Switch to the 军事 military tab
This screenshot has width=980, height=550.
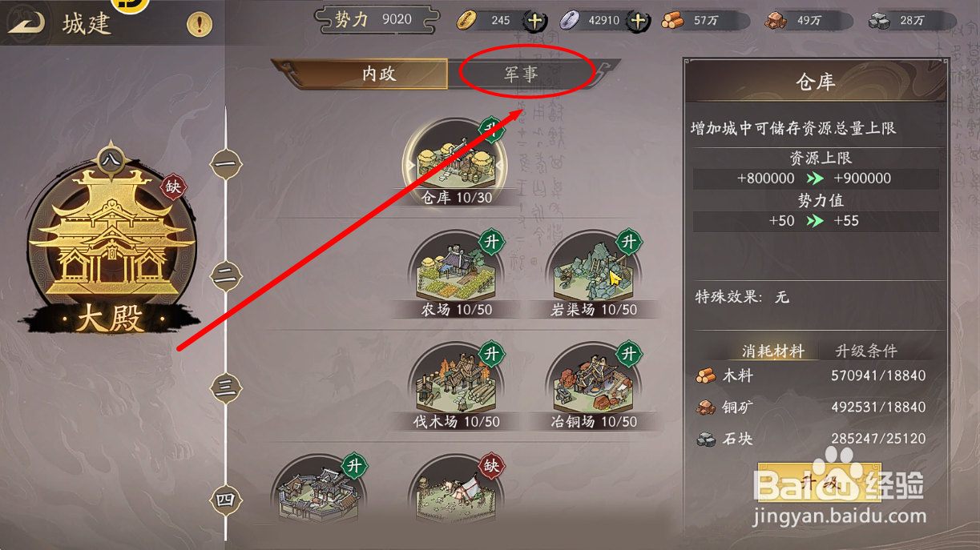pos(522,74)
